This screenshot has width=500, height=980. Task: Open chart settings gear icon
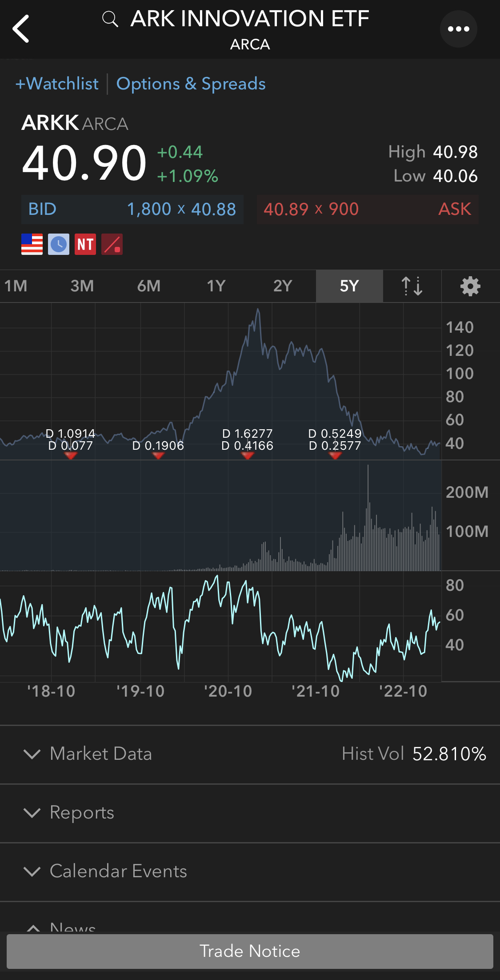(x=470, y=286)
